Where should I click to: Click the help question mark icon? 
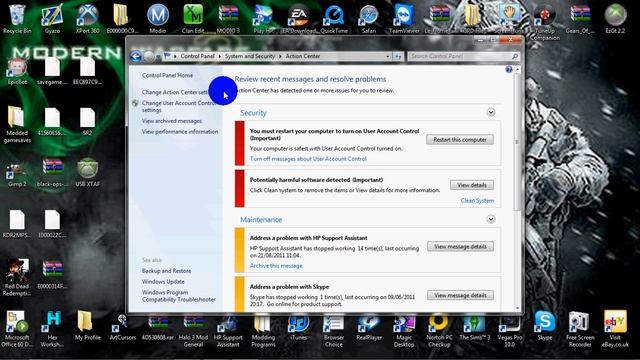click(509, 70)
